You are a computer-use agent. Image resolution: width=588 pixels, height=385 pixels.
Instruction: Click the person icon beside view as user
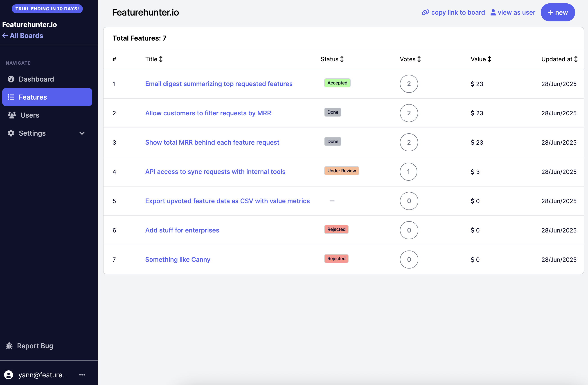point(493,12)
